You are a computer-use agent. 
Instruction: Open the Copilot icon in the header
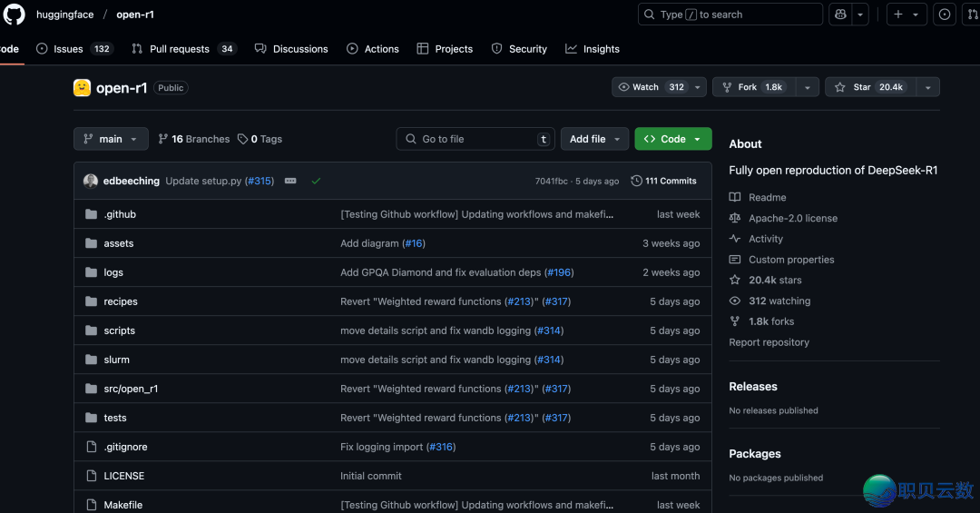tap(840, 14)
